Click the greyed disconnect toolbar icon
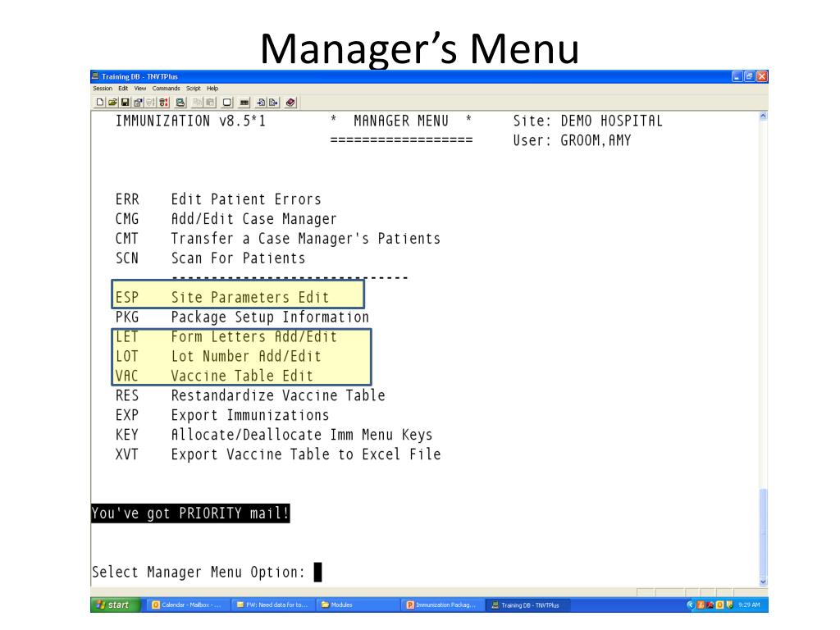Viewport: 840px width, 630px height. click(151, 103)
